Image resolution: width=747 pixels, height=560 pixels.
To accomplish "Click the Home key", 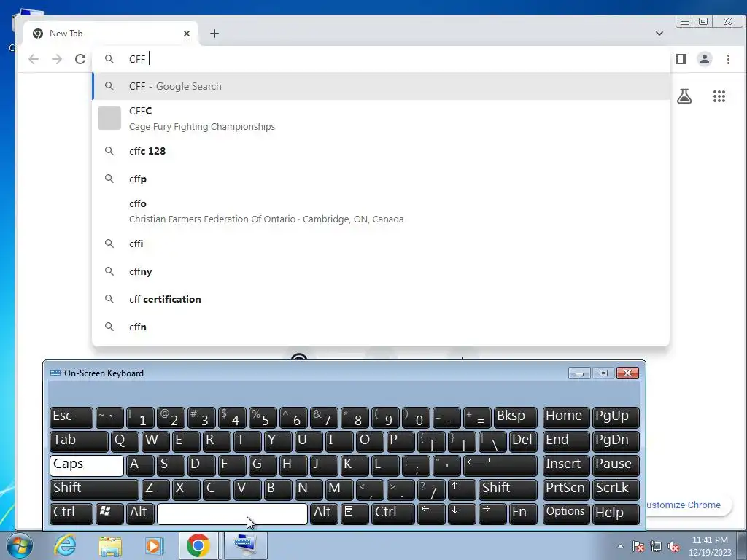I will [x=566, y=417].
